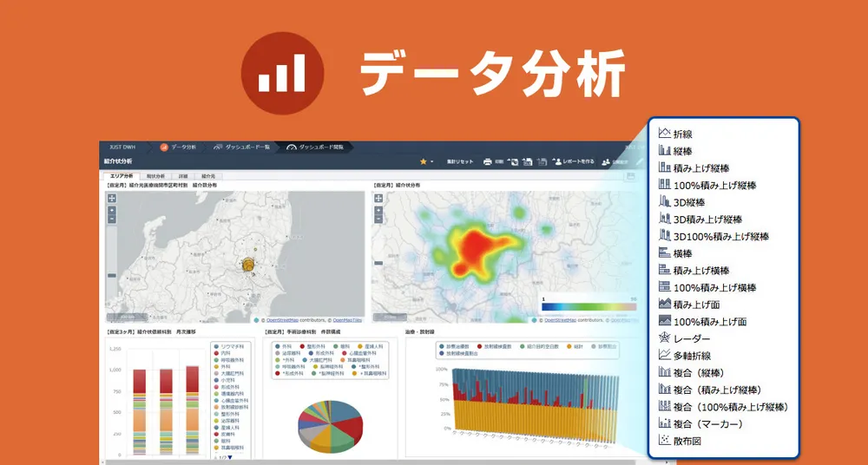
Task: Zoom in on the left Japan map
Action: [x=112, y=210]
